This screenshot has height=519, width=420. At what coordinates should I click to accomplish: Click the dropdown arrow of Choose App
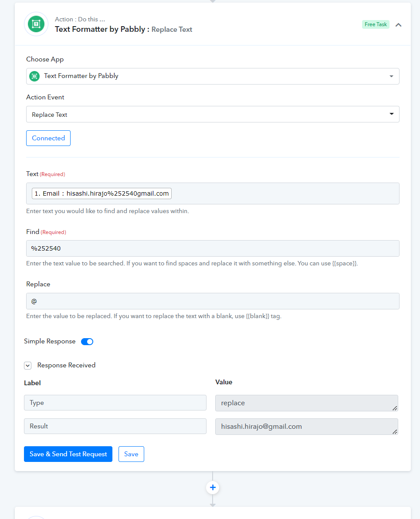(x=391, y=76)
